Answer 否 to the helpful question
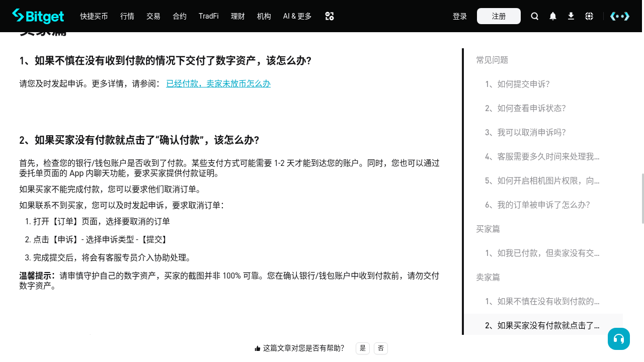644x362 pixels. [381, 348]
